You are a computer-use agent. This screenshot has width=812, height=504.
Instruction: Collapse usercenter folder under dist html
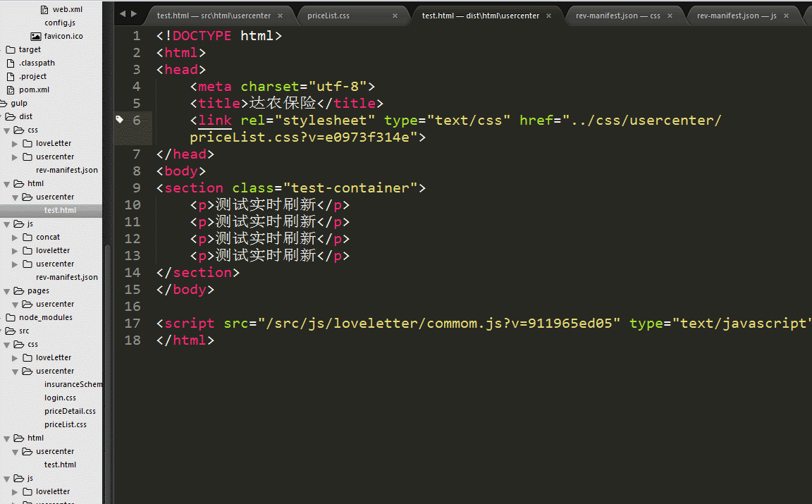[x=15, y=197]
